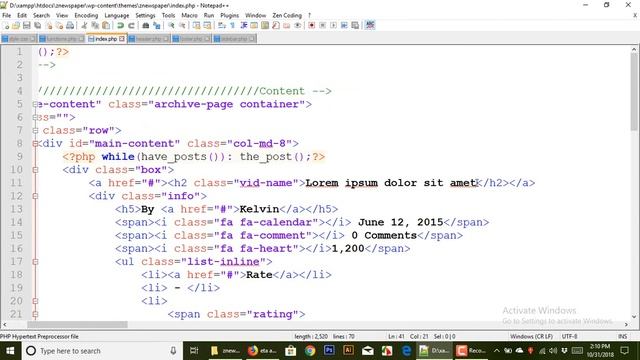Click the Windows Start button
Image resolution: width=640 pixels, height=360 pixels.
[10, 351]
